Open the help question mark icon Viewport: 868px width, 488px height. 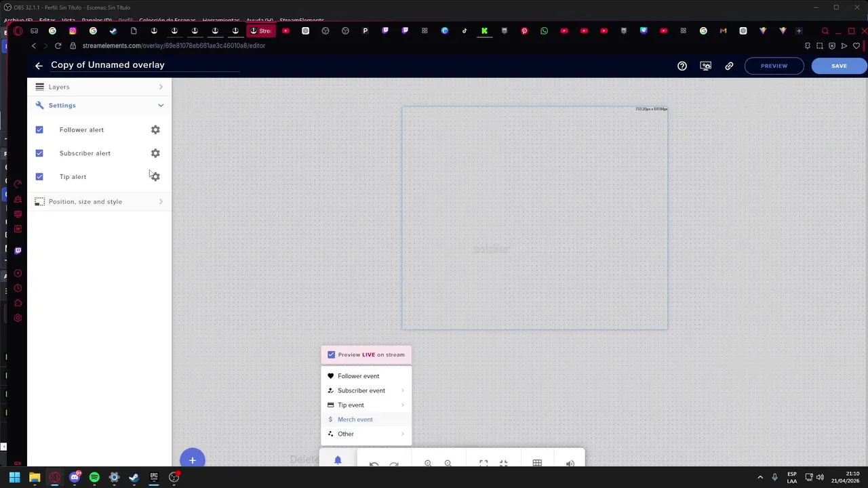pyautogui.click(x=682, y=66)
